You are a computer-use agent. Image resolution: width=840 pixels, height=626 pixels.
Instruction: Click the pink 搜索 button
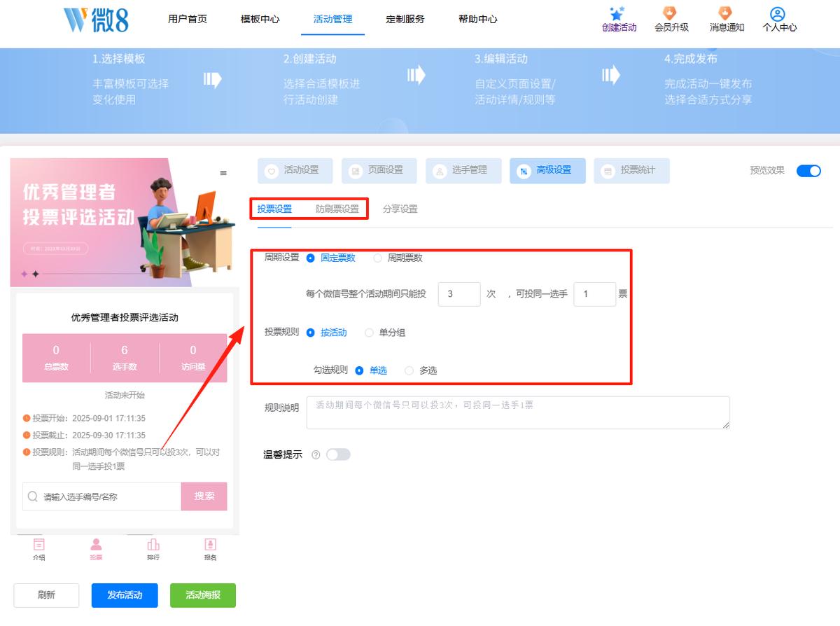[x=204, y=496]
